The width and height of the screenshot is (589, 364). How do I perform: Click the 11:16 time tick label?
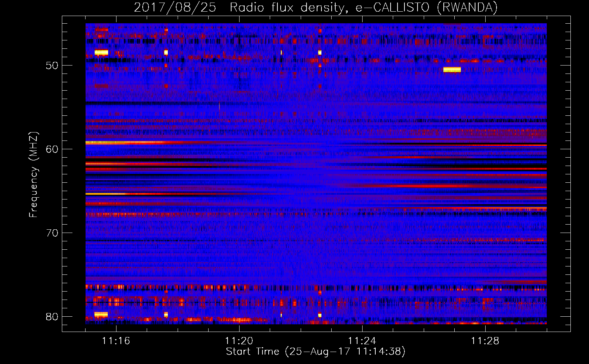(x=116, y=341)
